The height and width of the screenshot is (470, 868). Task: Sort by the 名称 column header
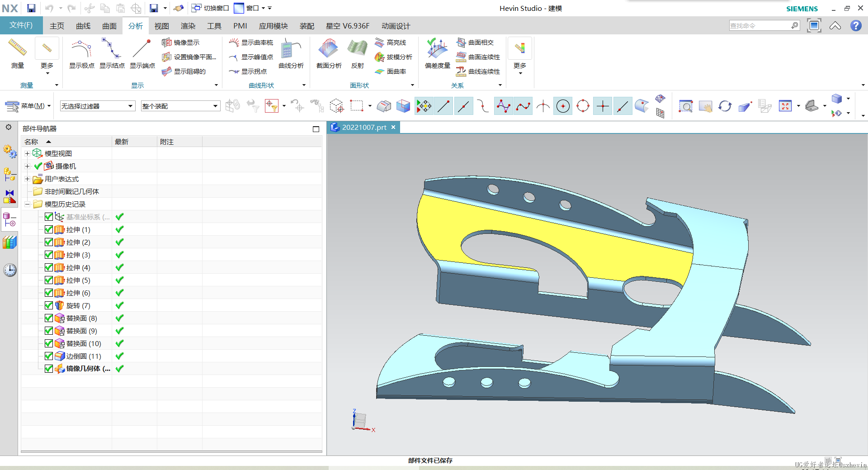point(66,142)
